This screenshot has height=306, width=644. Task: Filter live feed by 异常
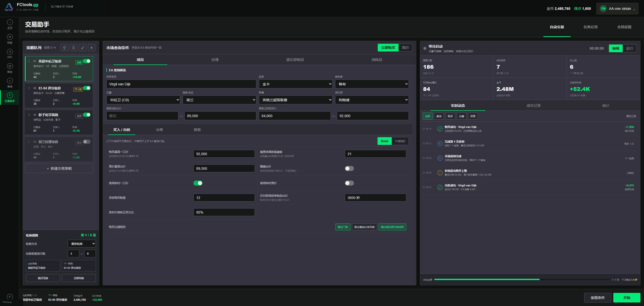(x=473, y=116)
